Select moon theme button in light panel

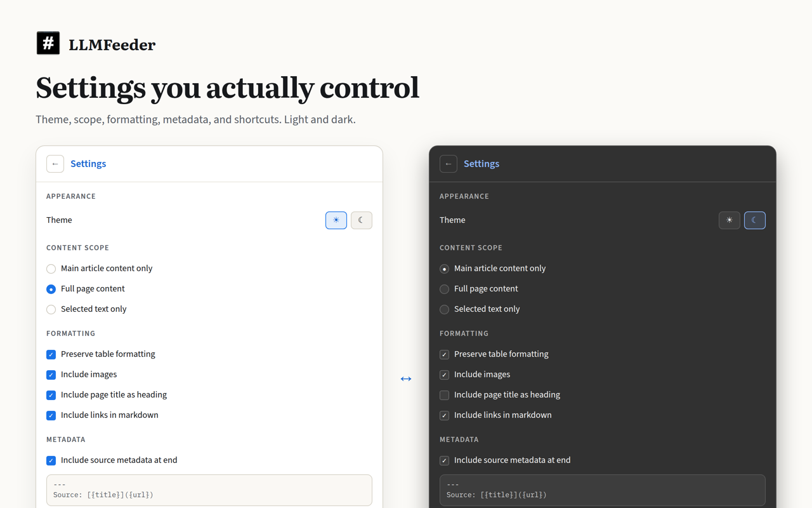pyautogui.click(x=362, y=220)
